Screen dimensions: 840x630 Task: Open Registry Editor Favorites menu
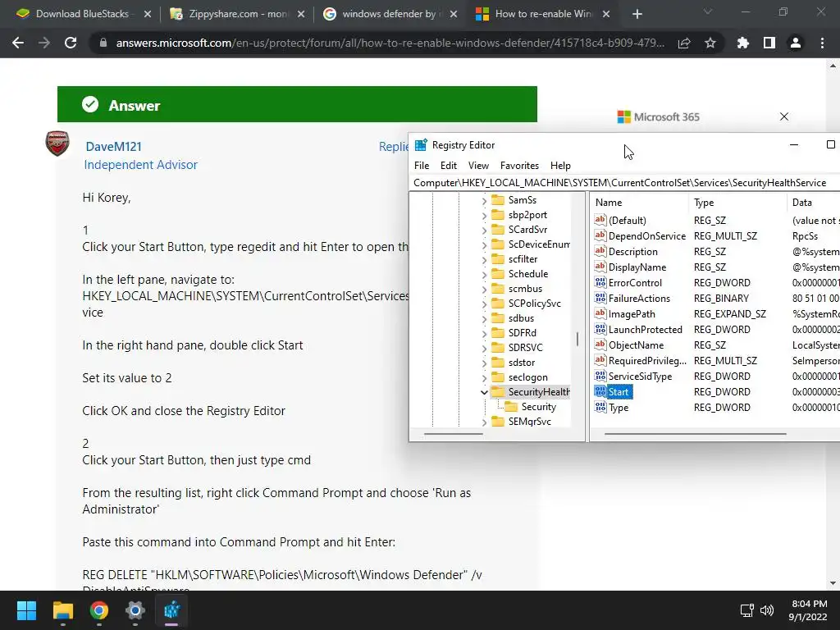coord(519,166)
